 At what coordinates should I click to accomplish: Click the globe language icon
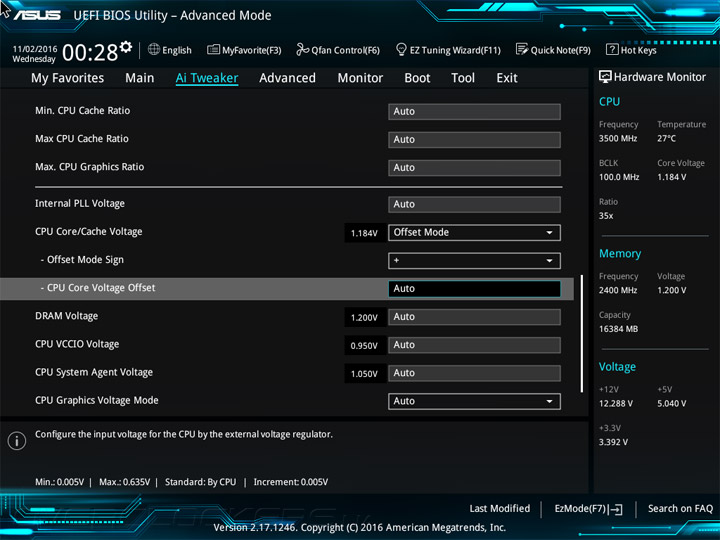coord(154,49)
